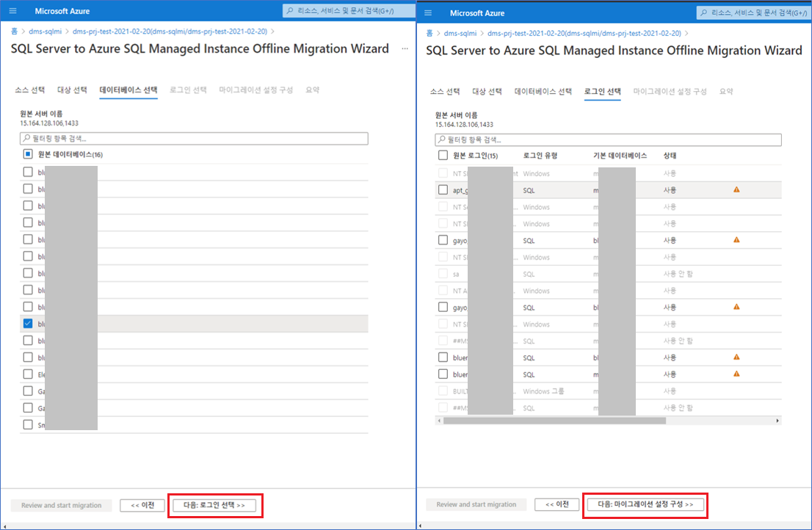Click the login table horizontal scrollbar thumb

(x=554, y=421)
